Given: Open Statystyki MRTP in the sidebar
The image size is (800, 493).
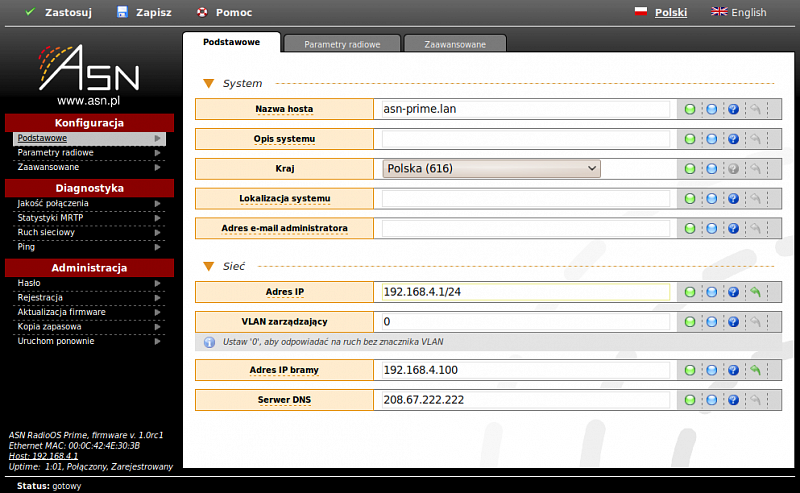Looking at the screenshot, I should point(89,218).
